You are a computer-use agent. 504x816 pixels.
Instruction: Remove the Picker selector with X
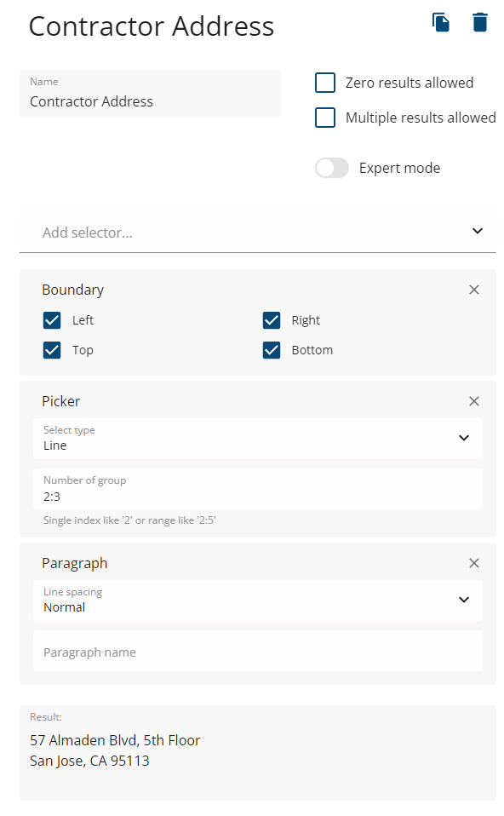pos(474,401)
